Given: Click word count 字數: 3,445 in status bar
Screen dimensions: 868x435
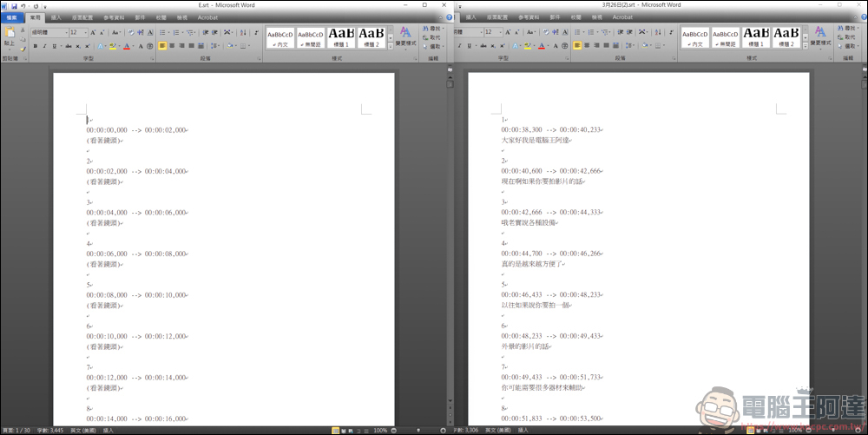Looking at the screenshot, I should click(50, 431).
